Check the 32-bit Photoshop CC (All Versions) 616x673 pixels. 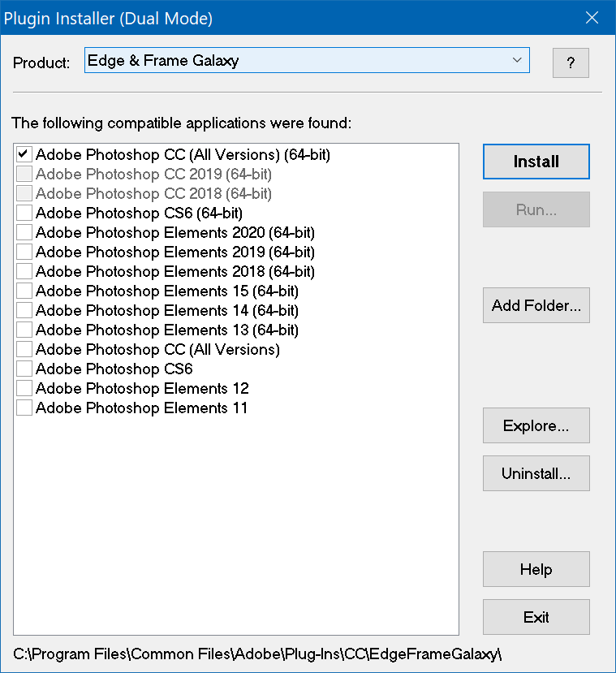pos(24,349)
